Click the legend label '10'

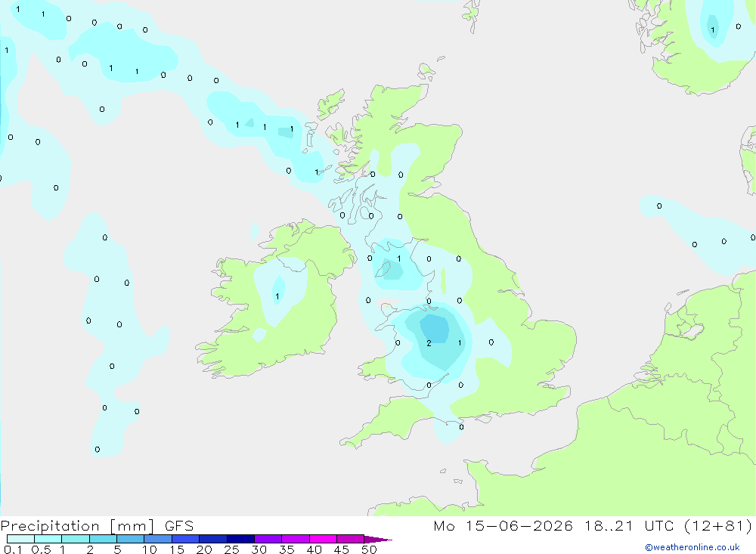(x=150, y=549)
